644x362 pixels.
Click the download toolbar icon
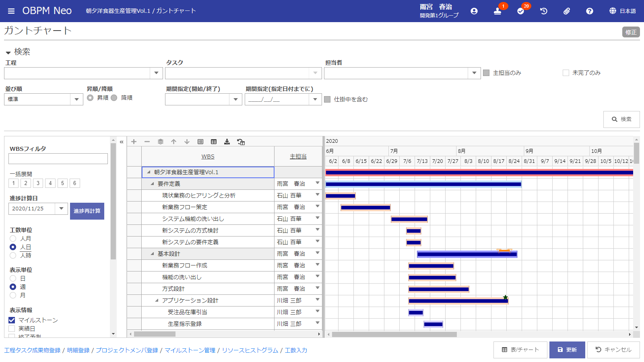(x=227, y=142)
